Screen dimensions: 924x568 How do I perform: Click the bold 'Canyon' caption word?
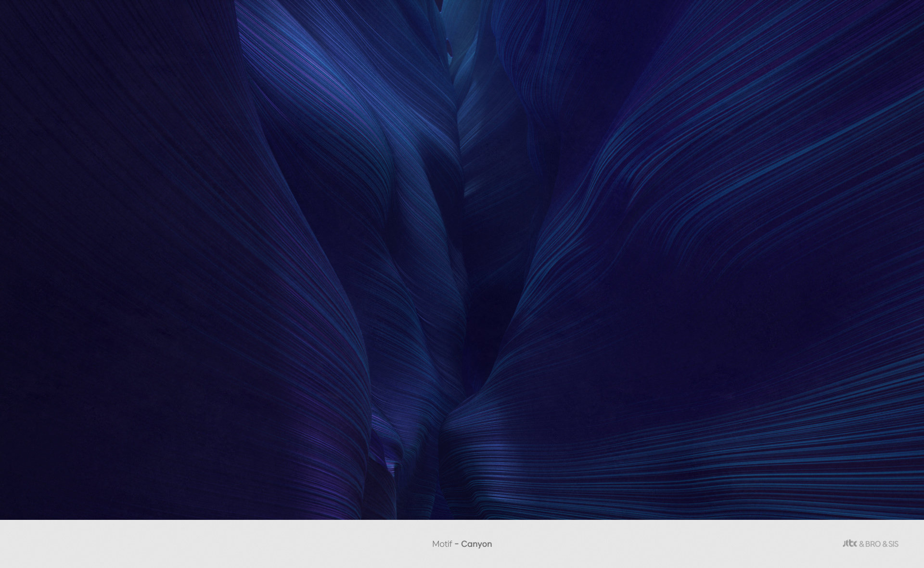476,544
